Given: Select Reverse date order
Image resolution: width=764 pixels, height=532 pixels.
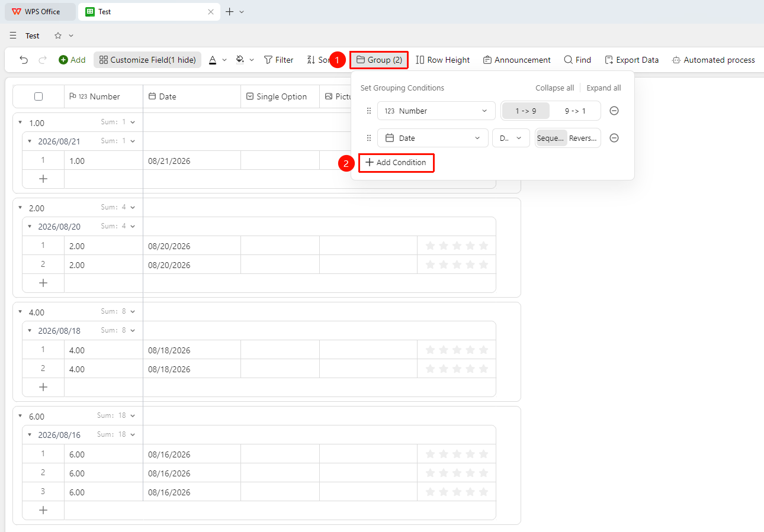Looking at the screenshot, I should [583, 138].
